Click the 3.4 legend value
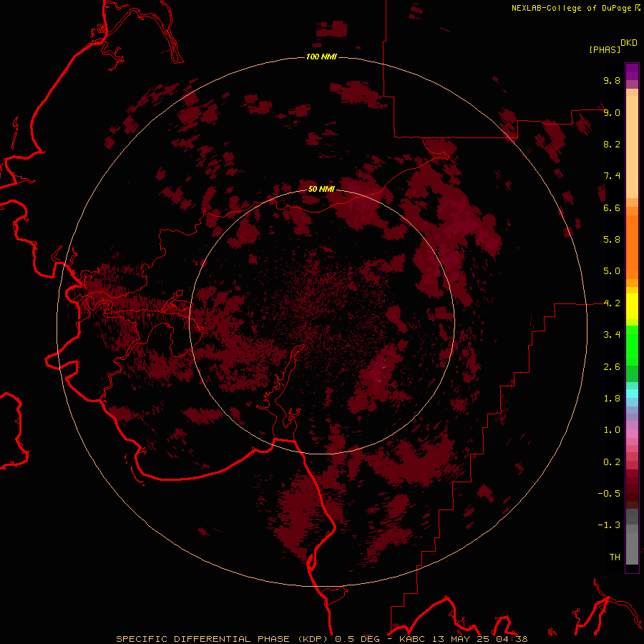644x644 pixels. pyautogui.click(x=612, y=335)
